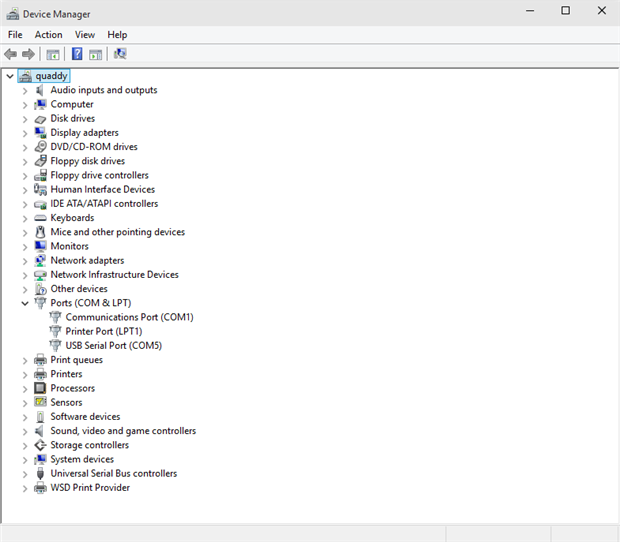Click the Universal Serial Bus controllers icon
This screenshot has height=542, width=620.
pos(40,474)
